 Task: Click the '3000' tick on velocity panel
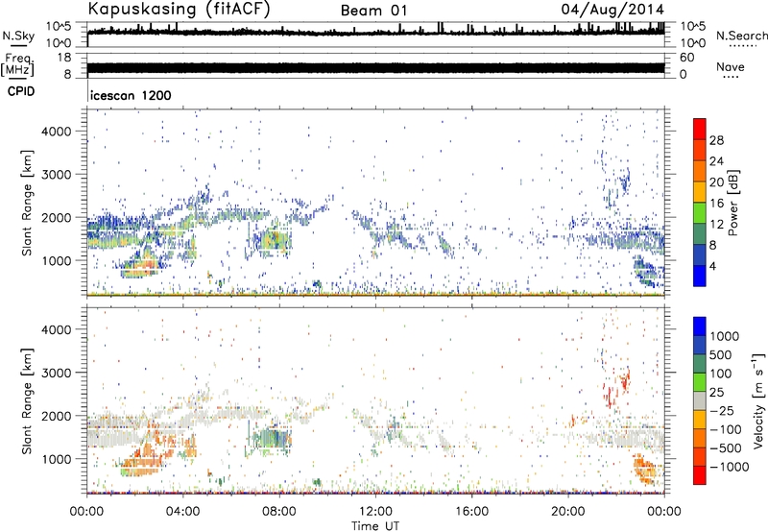click(57, 373)
